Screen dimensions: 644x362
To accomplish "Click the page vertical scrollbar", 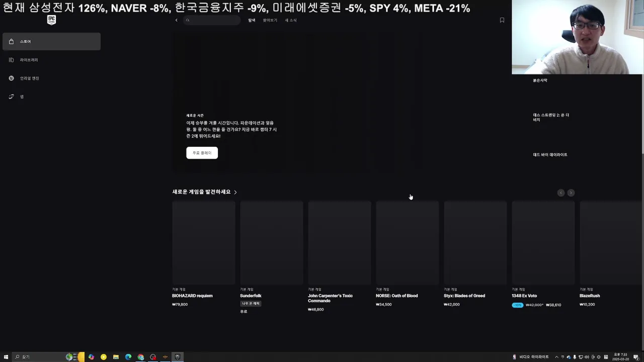I will (642, 115).
